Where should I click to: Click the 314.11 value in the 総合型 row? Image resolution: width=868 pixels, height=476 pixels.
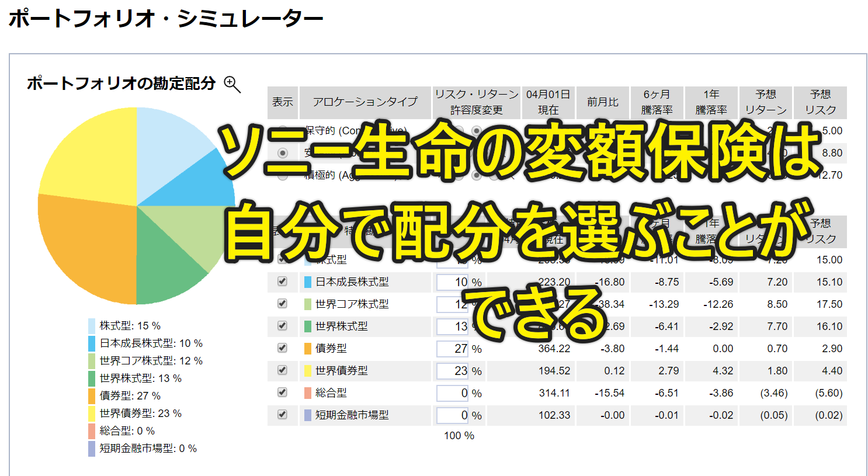[x=554, y=393]
